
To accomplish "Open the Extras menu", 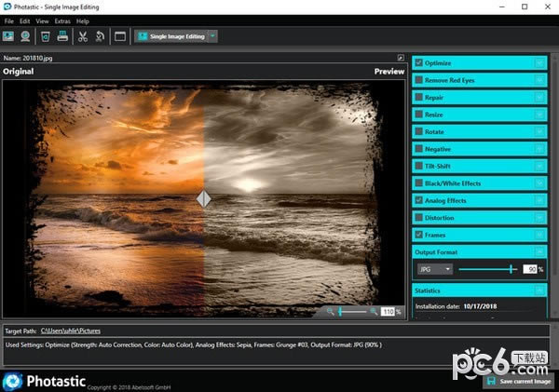I will (x=62, y=20).
